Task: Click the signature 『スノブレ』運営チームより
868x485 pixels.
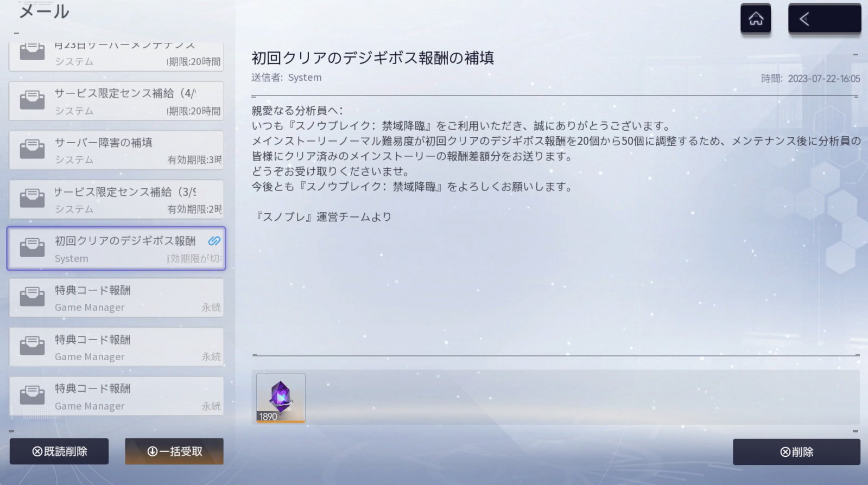Action: coord(322,217)
